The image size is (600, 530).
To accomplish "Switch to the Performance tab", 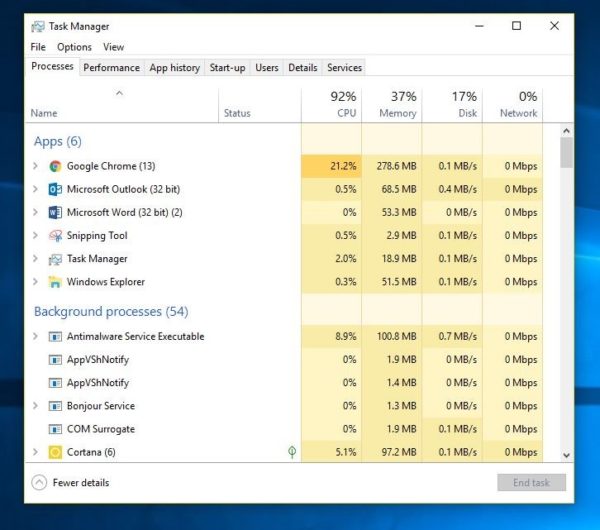I will [x=111, y=68].
